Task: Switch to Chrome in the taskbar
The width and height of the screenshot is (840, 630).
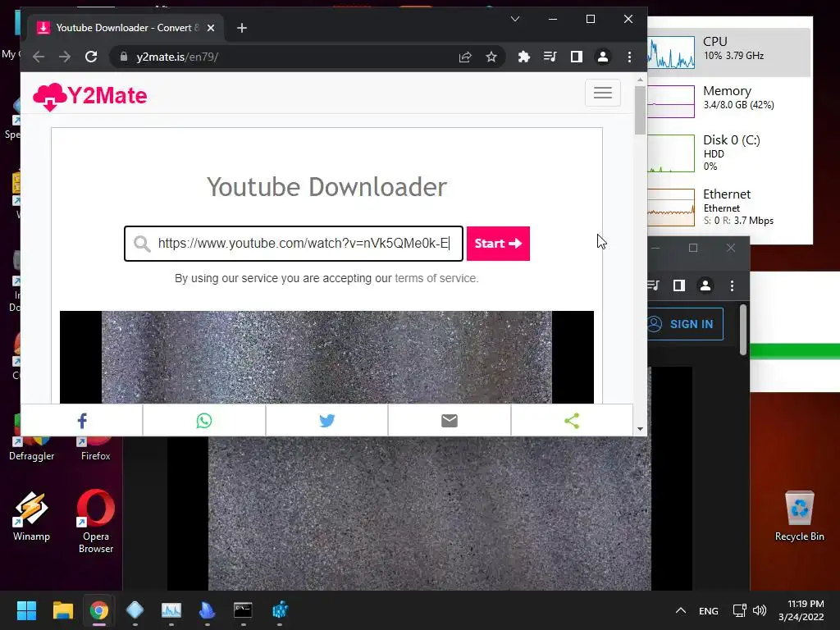Action: click(x=99, y=610)
